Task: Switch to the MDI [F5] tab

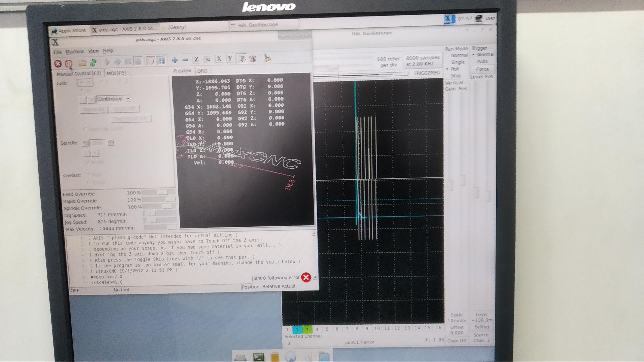Action: [117, 73]
